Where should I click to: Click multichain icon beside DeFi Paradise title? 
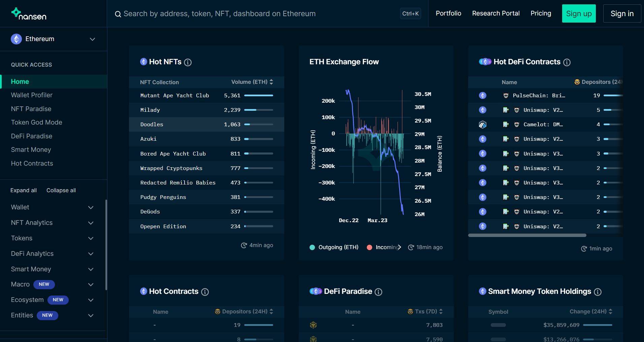316,291
